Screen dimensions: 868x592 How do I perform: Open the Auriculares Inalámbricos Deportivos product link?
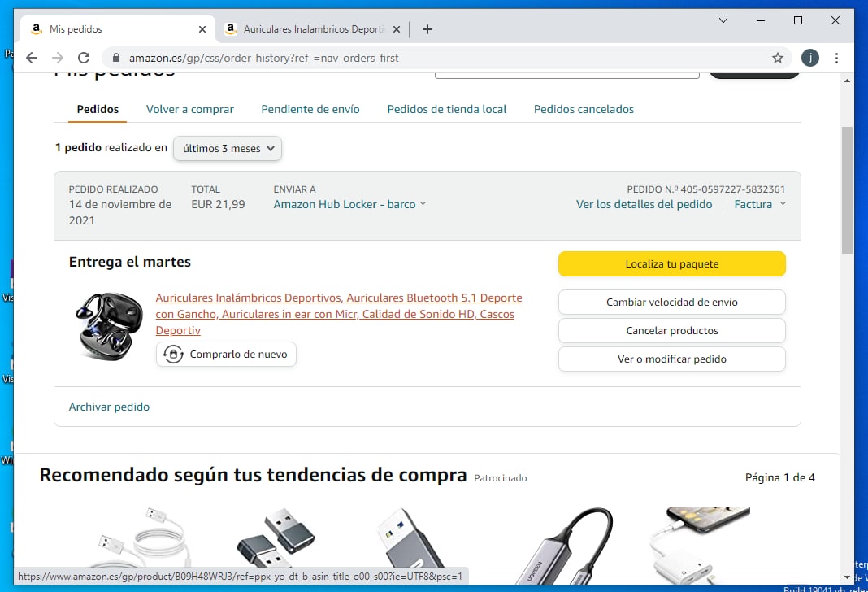click(x=339, y=314)
